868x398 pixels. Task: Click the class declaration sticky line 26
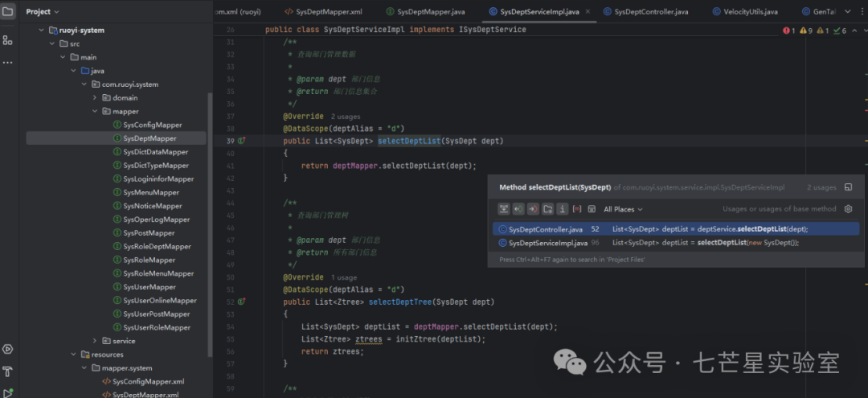[395, 30]
